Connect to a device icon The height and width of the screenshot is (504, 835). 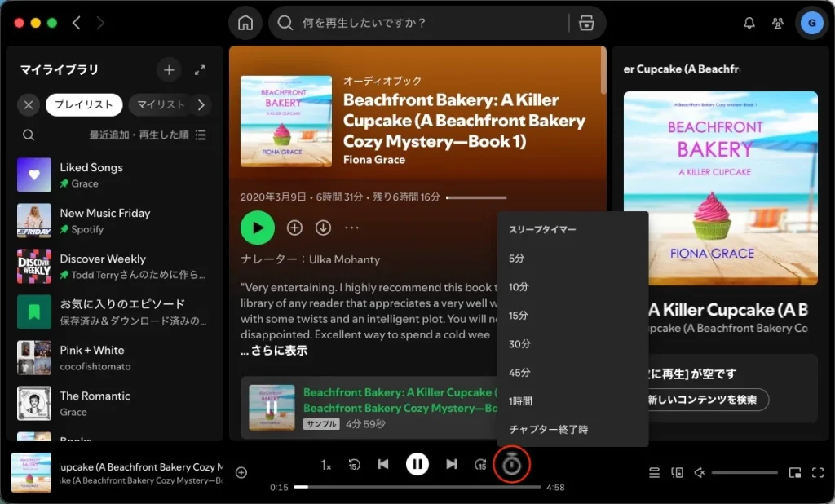(x=678, y=472)
